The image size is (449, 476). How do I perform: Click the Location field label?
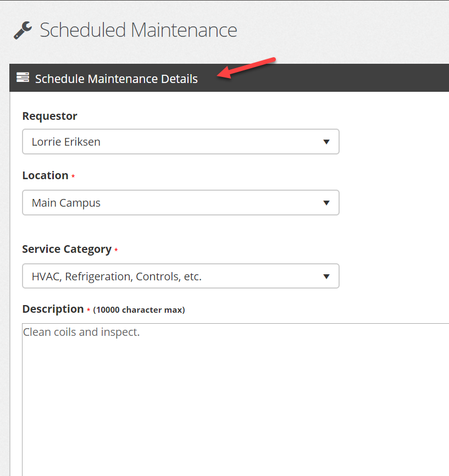(45, 175)
